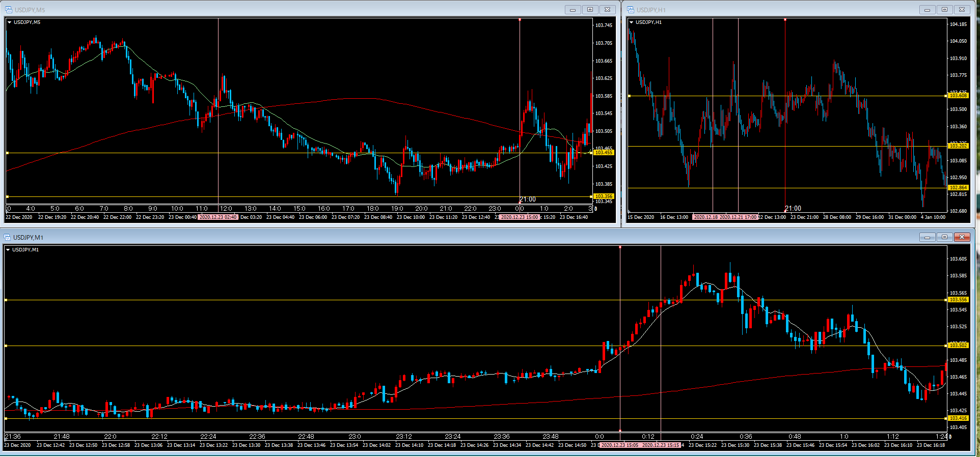Click the 2020.12.21 17:00 date marker on H1
Image resolution: width=980 pixels, height=457 pixels.
738,217
